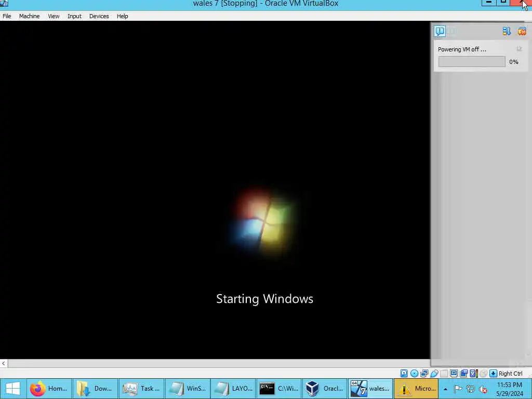Image resolution: width=532 pixels, height=399 pixels.
Task: Click the optical disk status indicator
Action: point(414,373)
